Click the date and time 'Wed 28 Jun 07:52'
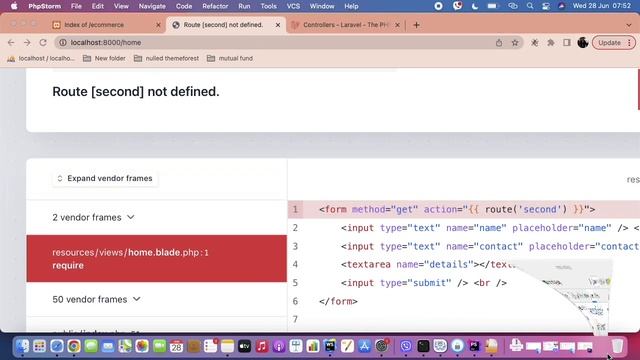Image resolution: width=640 pixels, height=360 pixels. pos(602,6)
